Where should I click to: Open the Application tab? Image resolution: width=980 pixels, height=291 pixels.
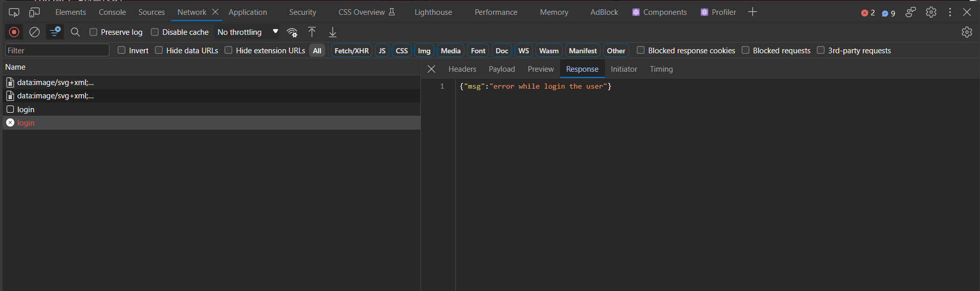tap(248, 12)
